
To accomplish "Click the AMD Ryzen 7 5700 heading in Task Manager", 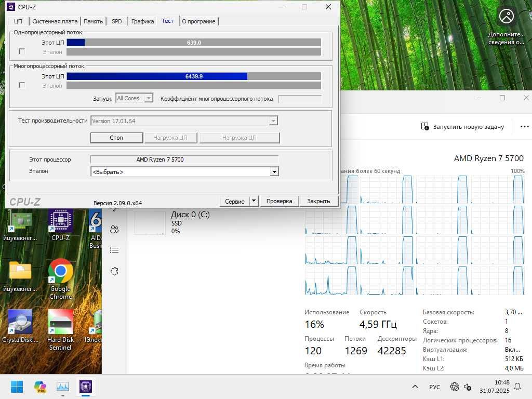I will [x=488, y=158].
